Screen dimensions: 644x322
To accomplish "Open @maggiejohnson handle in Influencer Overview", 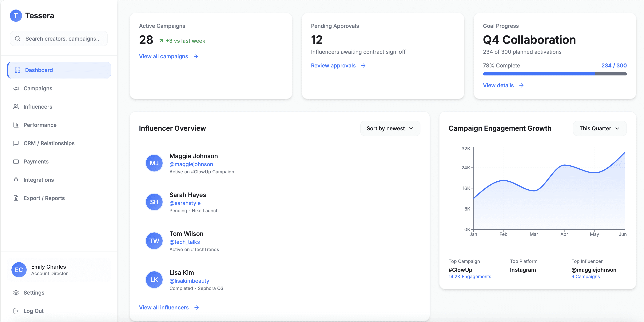I will tap(191, 164).
